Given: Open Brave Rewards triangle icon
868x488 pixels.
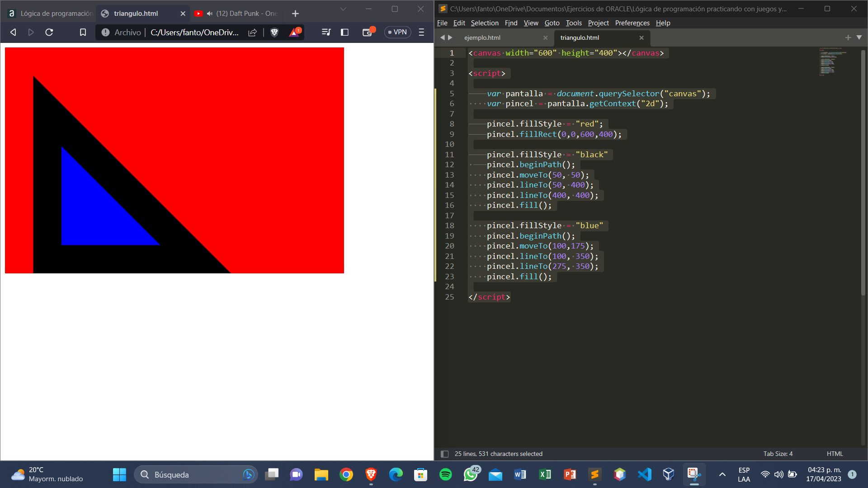Looking at the screenshot, I should tap(295, 32).
